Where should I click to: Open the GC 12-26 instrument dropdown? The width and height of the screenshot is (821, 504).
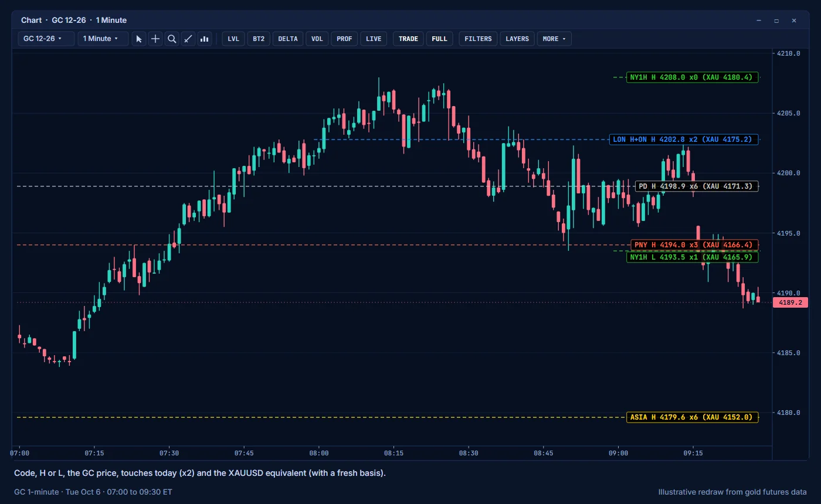click(47, 39)
